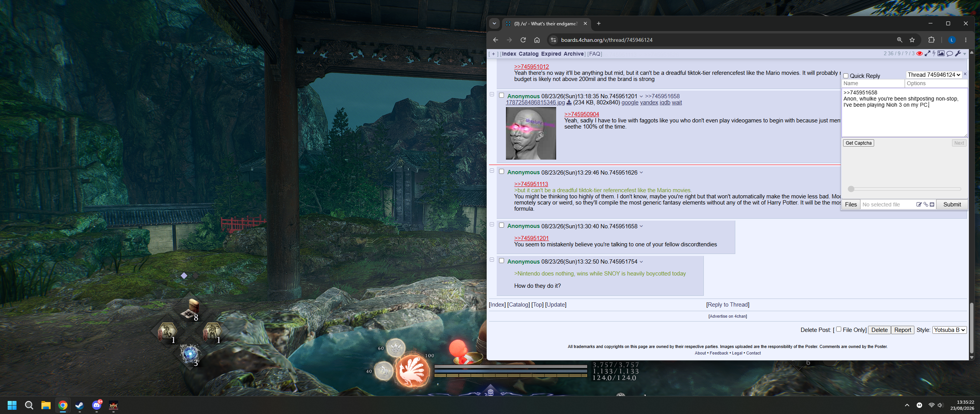This screenshot has height=414, width=980.
Task: Show hidden system tray icons
Action: 907,405
